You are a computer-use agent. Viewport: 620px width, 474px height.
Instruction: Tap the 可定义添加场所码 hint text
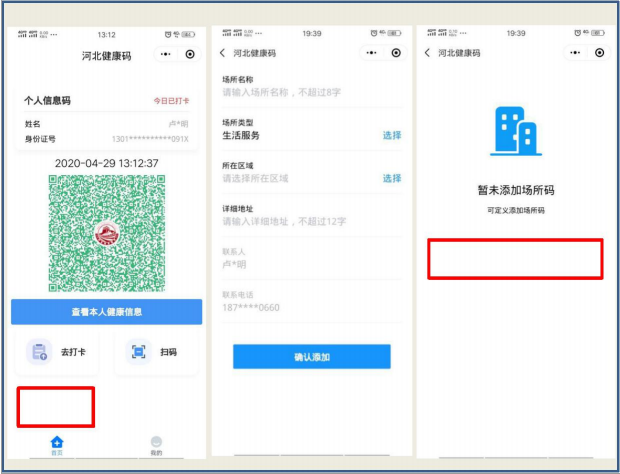click(516, 210)
